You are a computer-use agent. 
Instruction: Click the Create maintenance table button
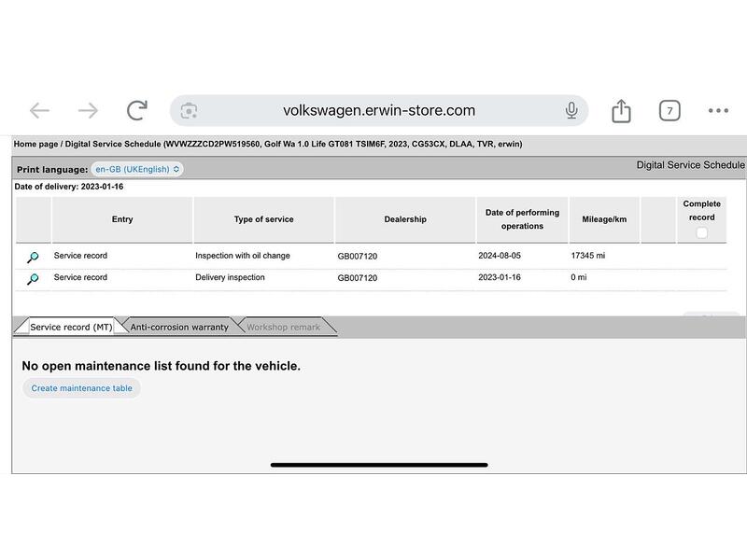(82, 388)
